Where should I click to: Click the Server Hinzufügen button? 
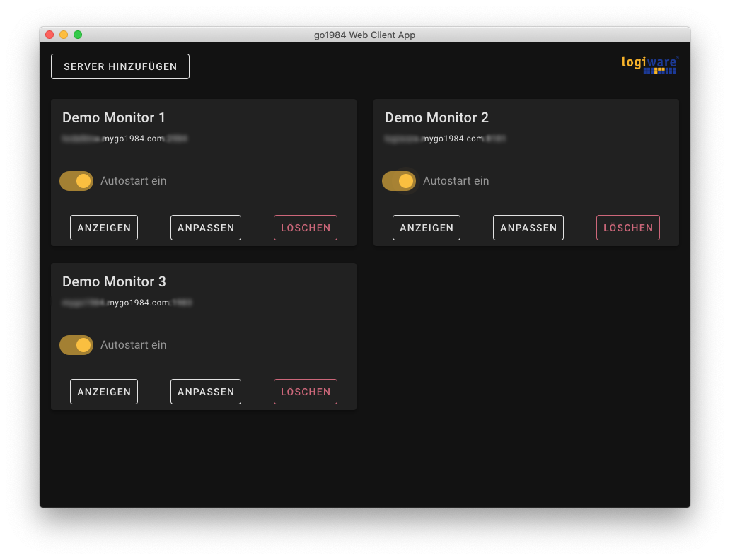(120, 66)
